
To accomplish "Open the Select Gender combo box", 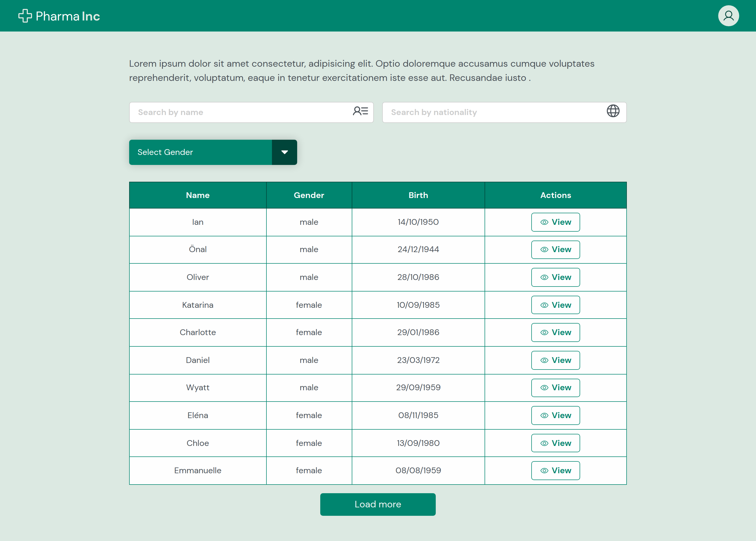I will 200,152.
